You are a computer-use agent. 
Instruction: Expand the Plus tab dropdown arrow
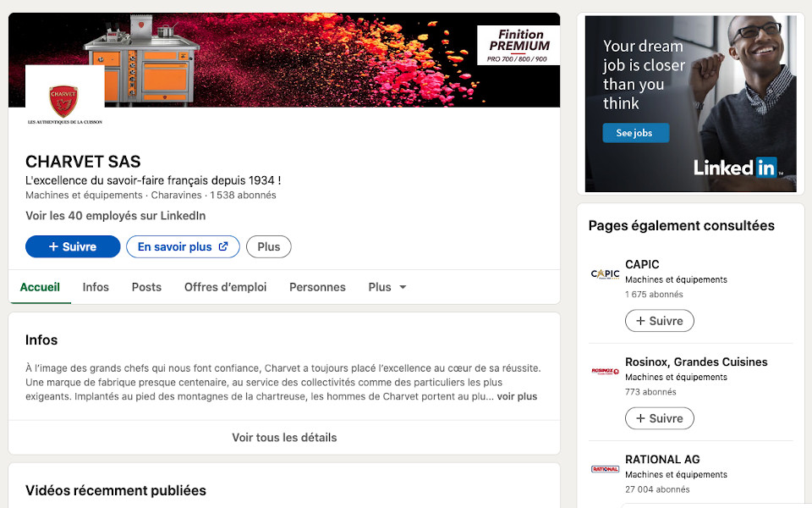[403, 287]
